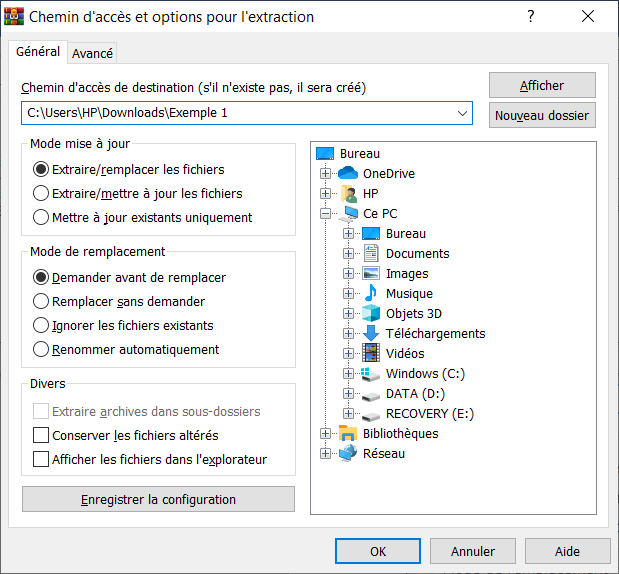Click the RECOVERY (E:) drive icon
The height and width of the screenshot is (574, 619).
click(371, 415)
